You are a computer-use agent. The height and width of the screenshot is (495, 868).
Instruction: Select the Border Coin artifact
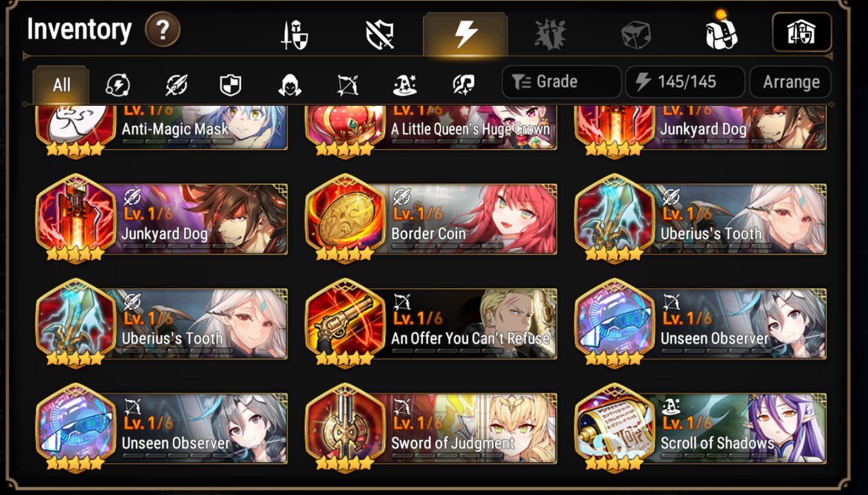coord(432,219)
